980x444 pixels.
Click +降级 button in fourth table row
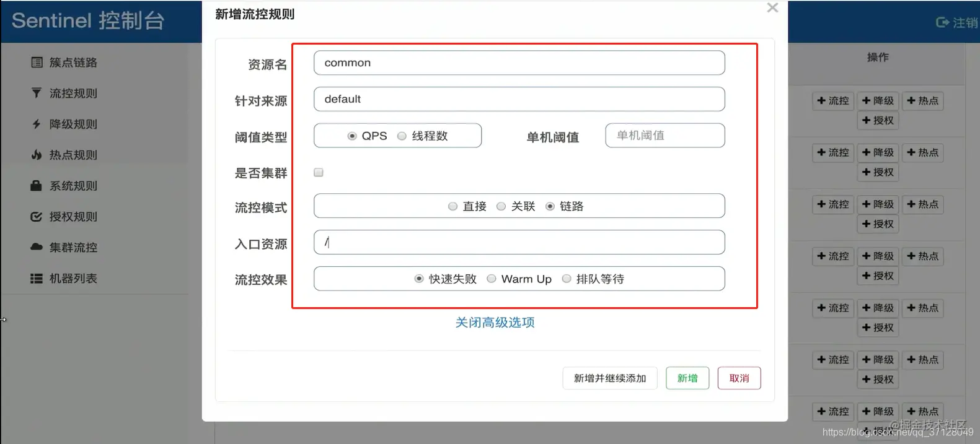878,256
